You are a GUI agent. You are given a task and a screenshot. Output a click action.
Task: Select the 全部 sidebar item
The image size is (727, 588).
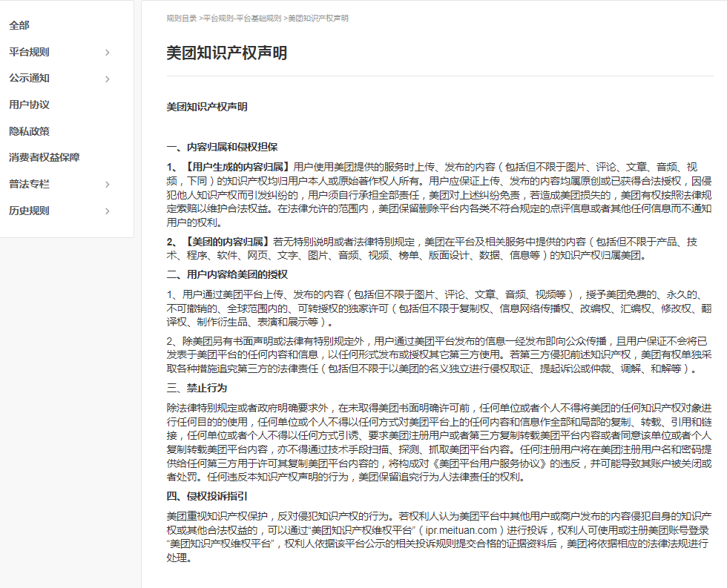coord(19,25)
